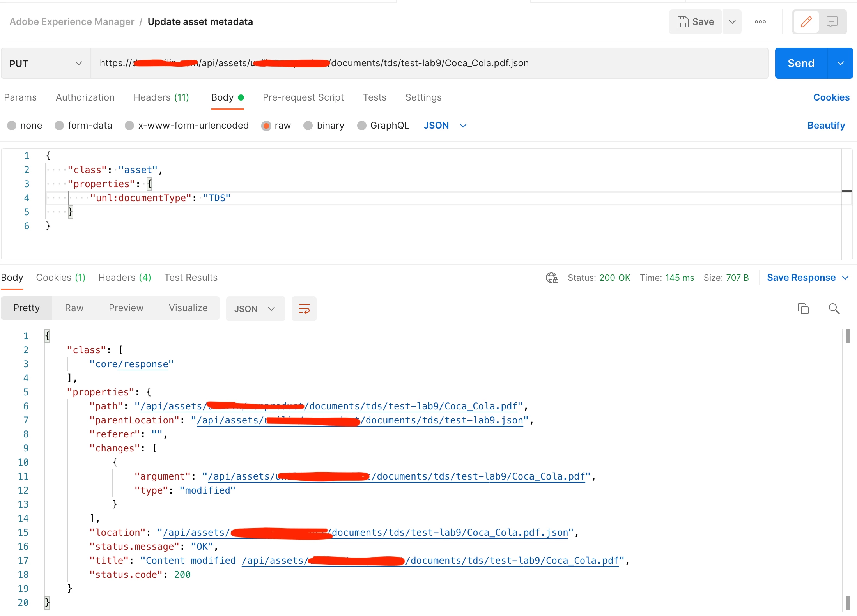Expand the Send button arrow dropdown
The height and width of the screenshot is (616, 857).
[x=841, y=64]
